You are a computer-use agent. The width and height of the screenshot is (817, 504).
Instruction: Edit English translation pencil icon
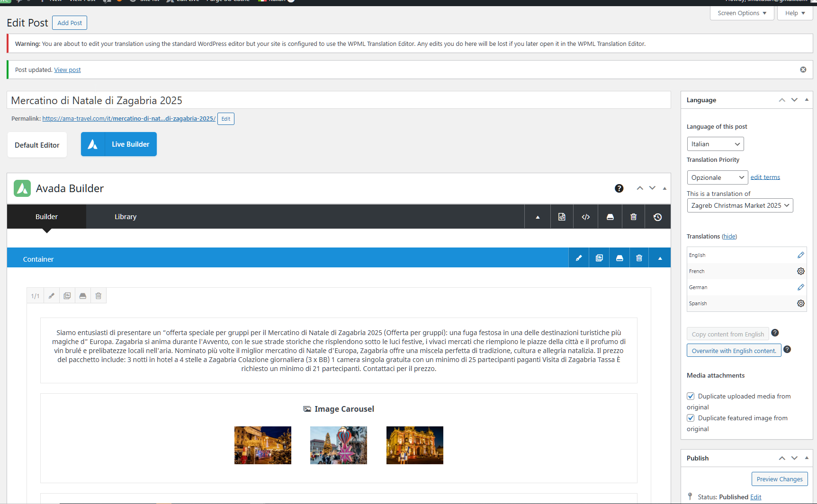(x=800, y=255)
